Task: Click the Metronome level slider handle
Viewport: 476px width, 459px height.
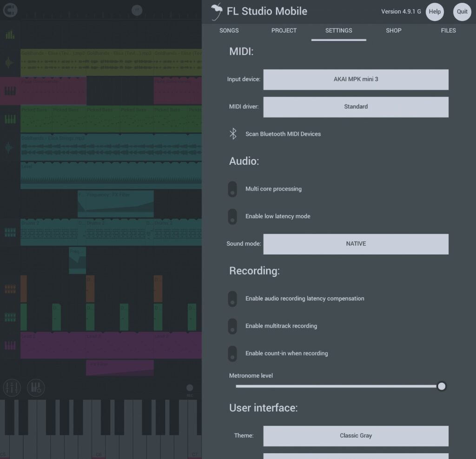Action: [x=442, y=386]
